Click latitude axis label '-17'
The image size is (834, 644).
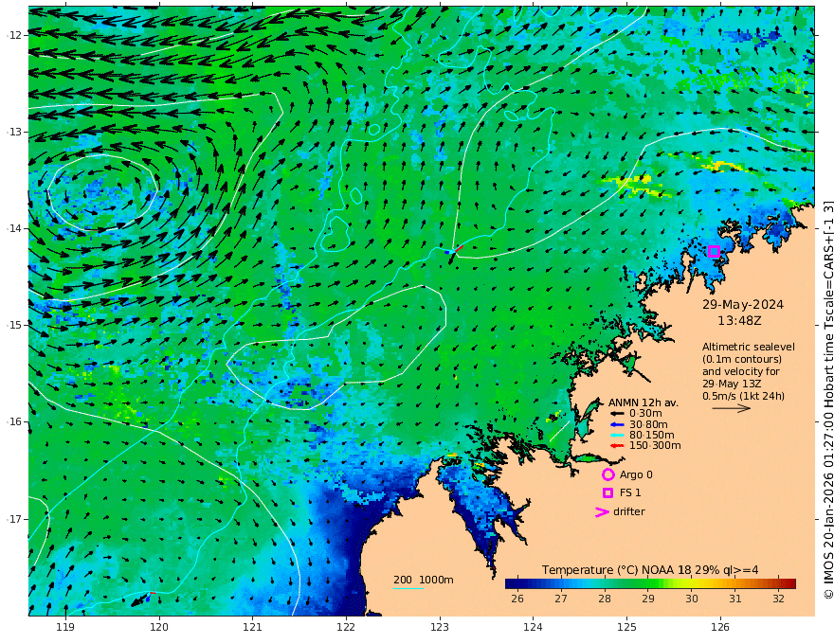point(14,519)
